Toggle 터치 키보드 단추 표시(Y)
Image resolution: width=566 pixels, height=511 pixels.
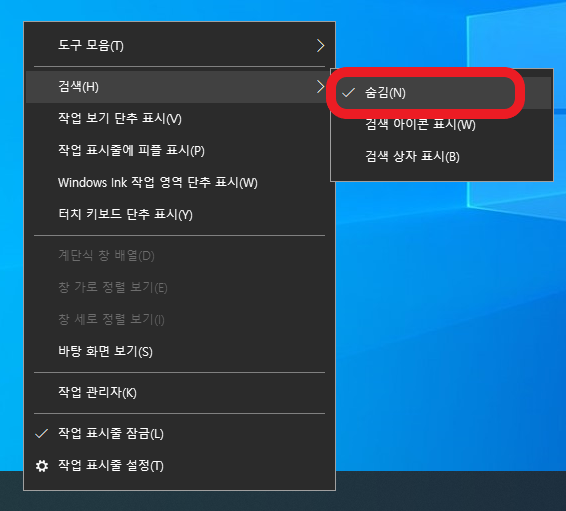click(179, 214)
